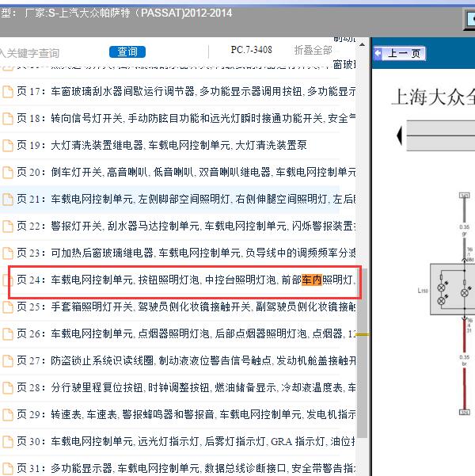The height and width of the screenshot is (476, 475).
Task: Open page 22 hazard light switch entry
Action: [186, 226]
